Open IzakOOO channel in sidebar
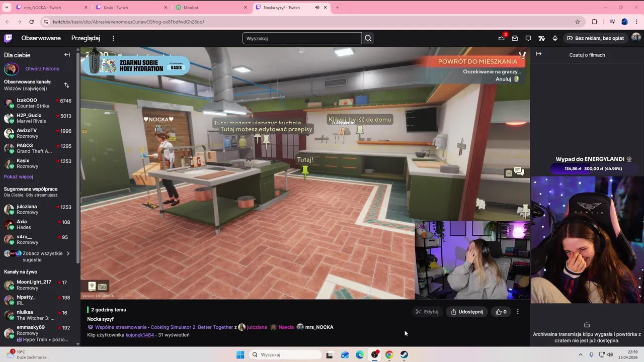The width and height of the screenshot is (644, 362). 40,103
